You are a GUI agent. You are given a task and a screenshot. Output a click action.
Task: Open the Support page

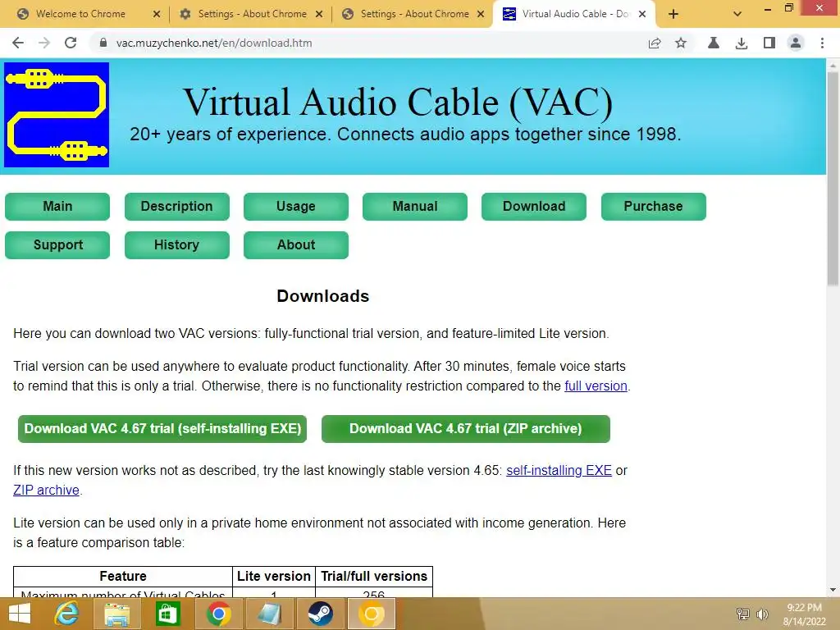pyautogui.click(x=57, y=244)
